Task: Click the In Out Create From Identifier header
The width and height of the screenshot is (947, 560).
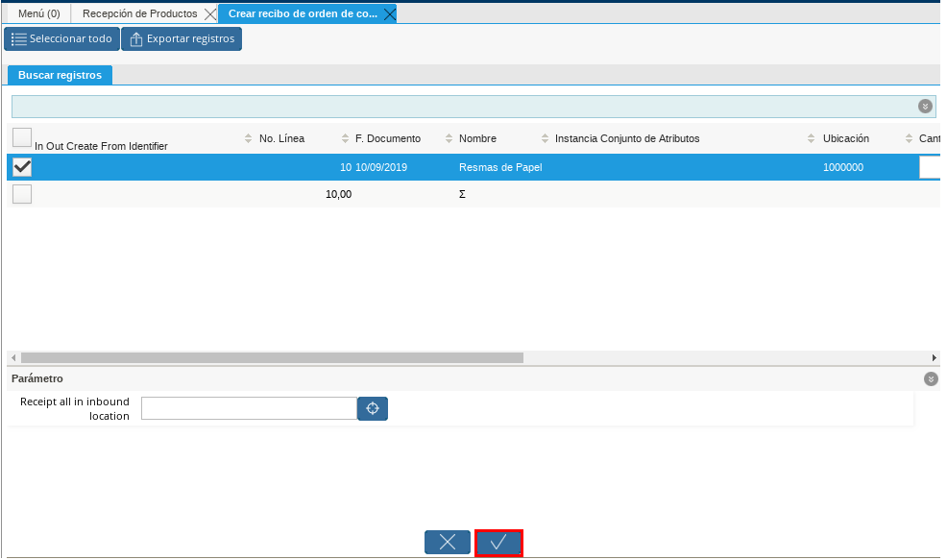Action: coord(101,146)
